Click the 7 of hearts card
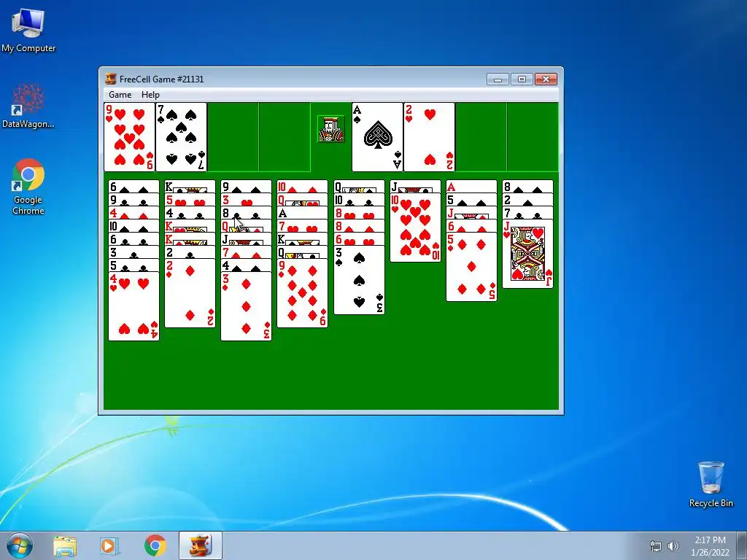 coord(303,226)
